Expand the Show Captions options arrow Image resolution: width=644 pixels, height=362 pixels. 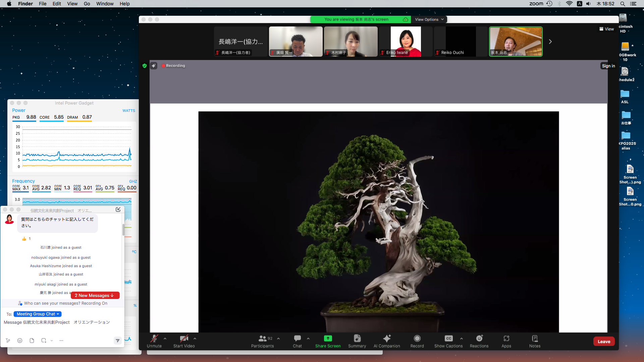click(x=462, y=339)
